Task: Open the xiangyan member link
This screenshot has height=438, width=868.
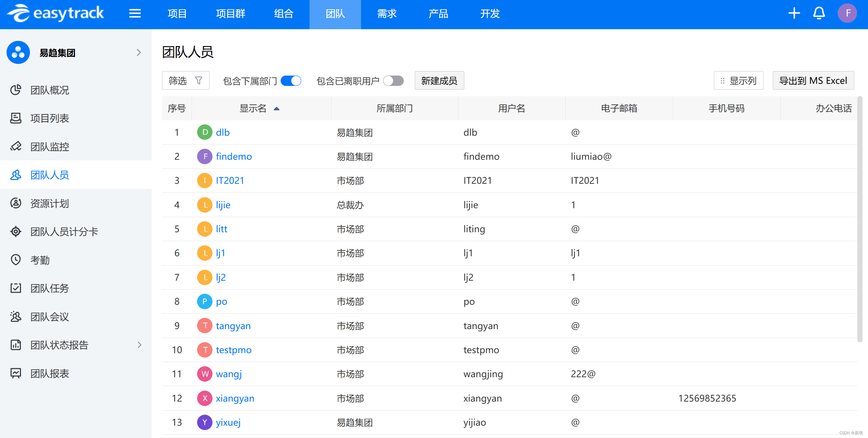Action: (235, 398)
